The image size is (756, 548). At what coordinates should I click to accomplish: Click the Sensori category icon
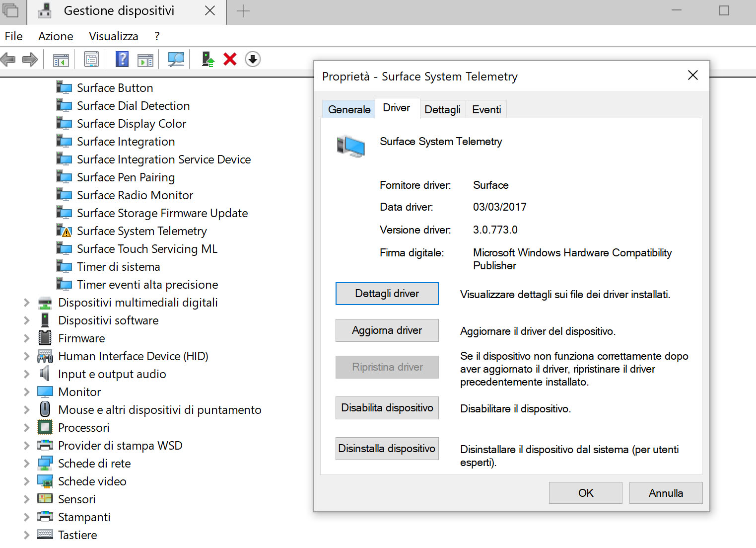point(45,499)
